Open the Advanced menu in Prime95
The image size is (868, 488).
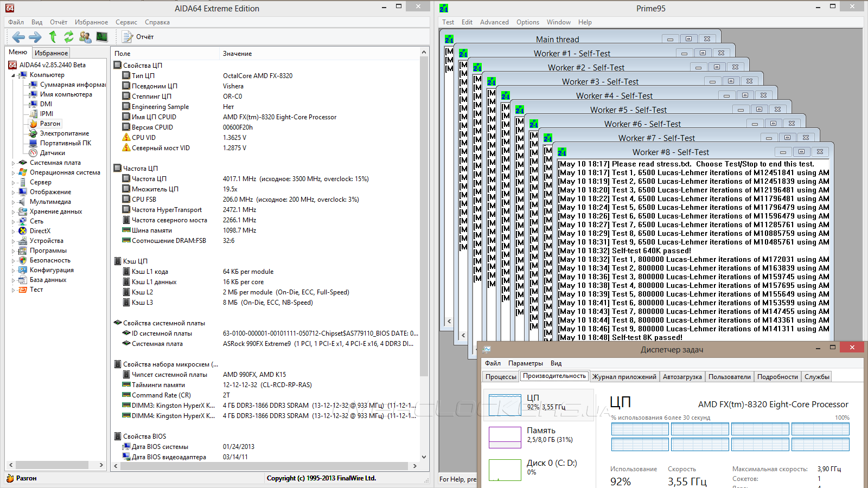(x=494, y=22)
